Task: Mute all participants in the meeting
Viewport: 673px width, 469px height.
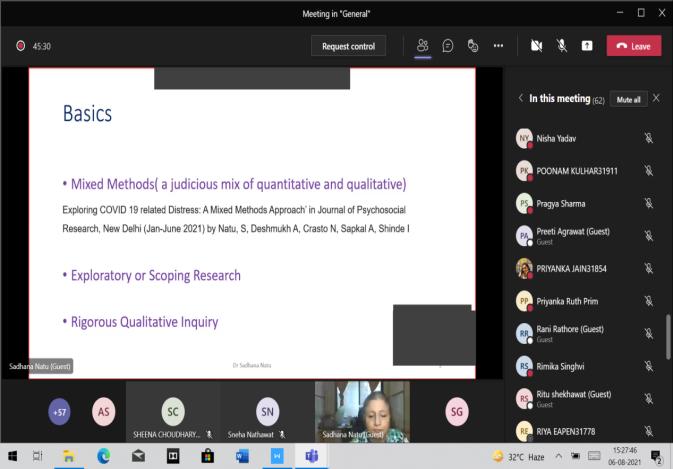Action: pos(628,99)
